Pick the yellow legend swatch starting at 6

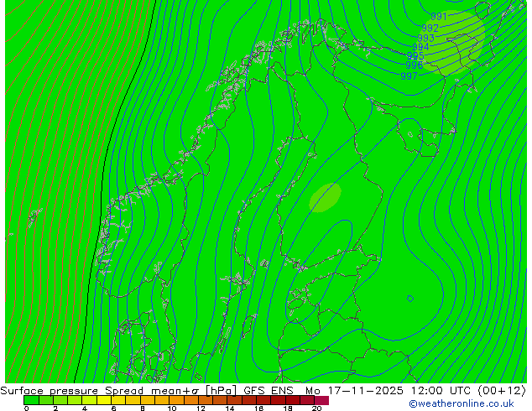118,400
